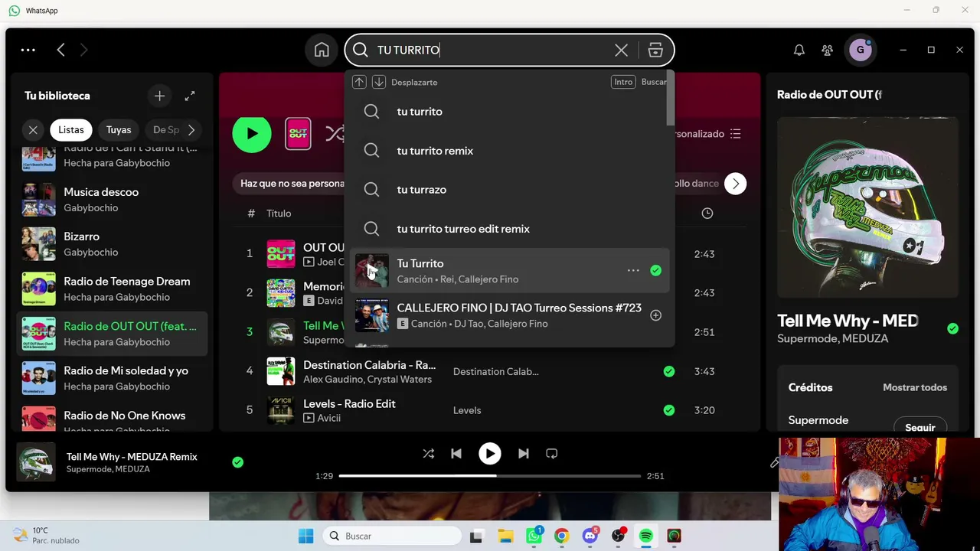Image resolution: width=980 pixels, height=551 pixels.
Task: Open WhatsApp from the taskbar
Action: (x=534, y=536)
